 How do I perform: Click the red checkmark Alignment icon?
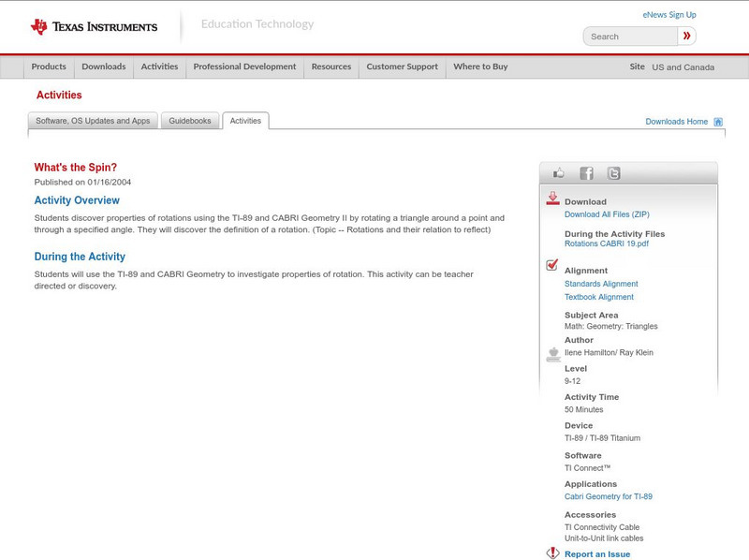pyautogui.click(x=552, y=266)
